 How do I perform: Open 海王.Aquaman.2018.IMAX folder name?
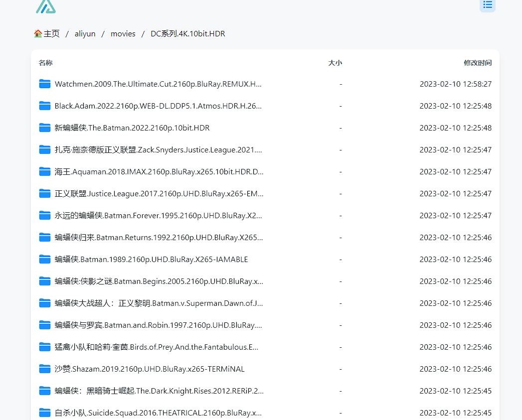159,172
